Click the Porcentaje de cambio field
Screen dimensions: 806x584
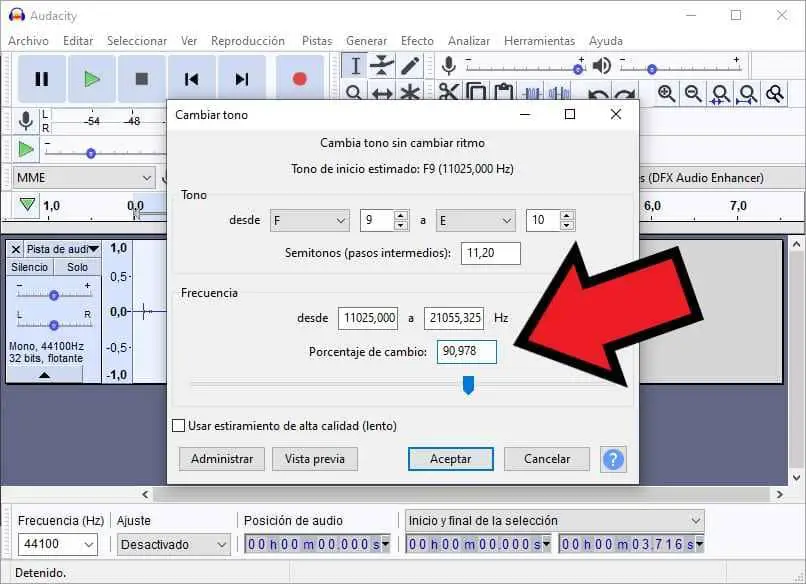pyautogui.click(x=467, y=352)
